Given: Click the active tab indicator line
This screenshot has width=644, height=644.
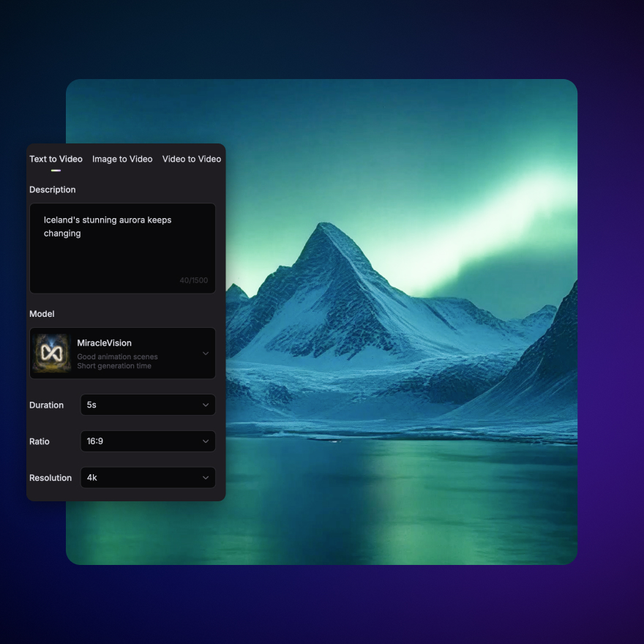Looking at the screenshot, I should [55, 169].
